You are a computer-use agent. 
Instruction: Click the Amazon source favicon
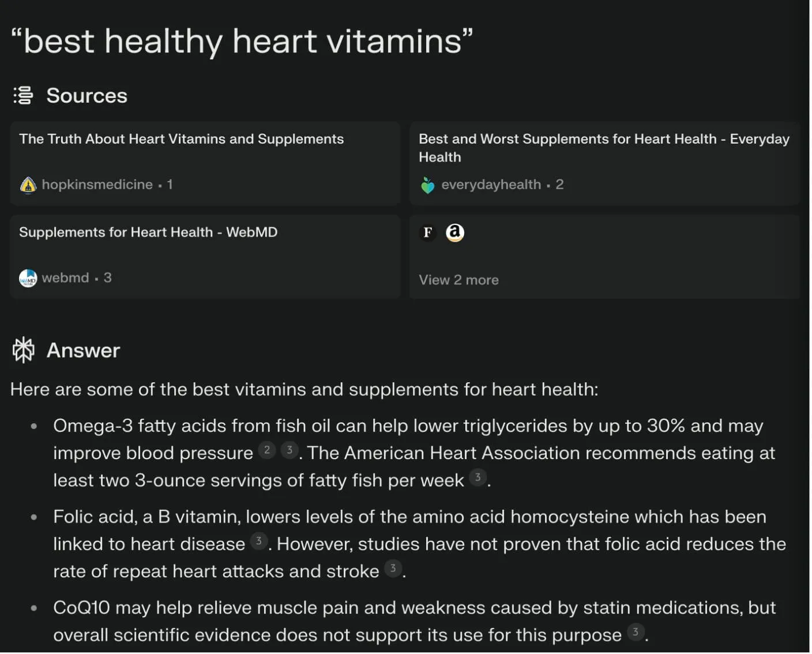[455, 232]
